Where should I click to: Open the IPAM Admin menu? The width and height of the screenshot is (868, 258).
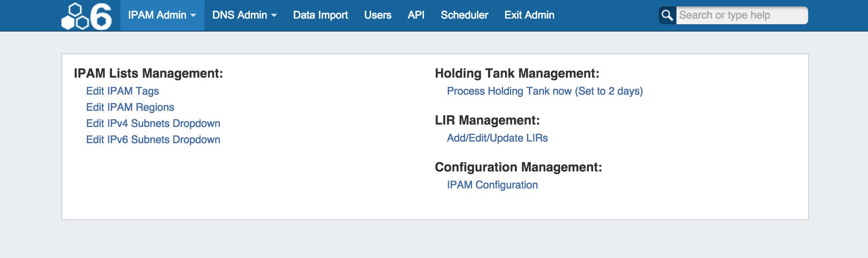click(x=157, y=15)
